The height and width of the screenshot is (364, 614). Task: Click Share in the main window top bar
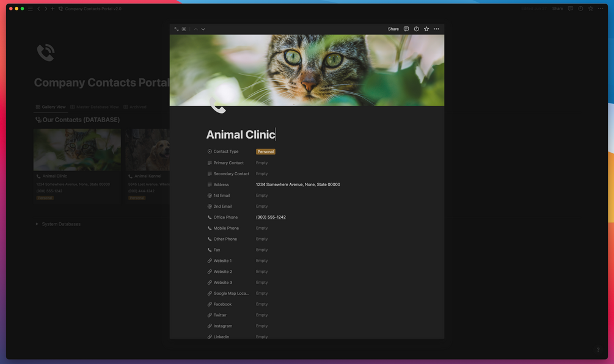coord(558,9)
